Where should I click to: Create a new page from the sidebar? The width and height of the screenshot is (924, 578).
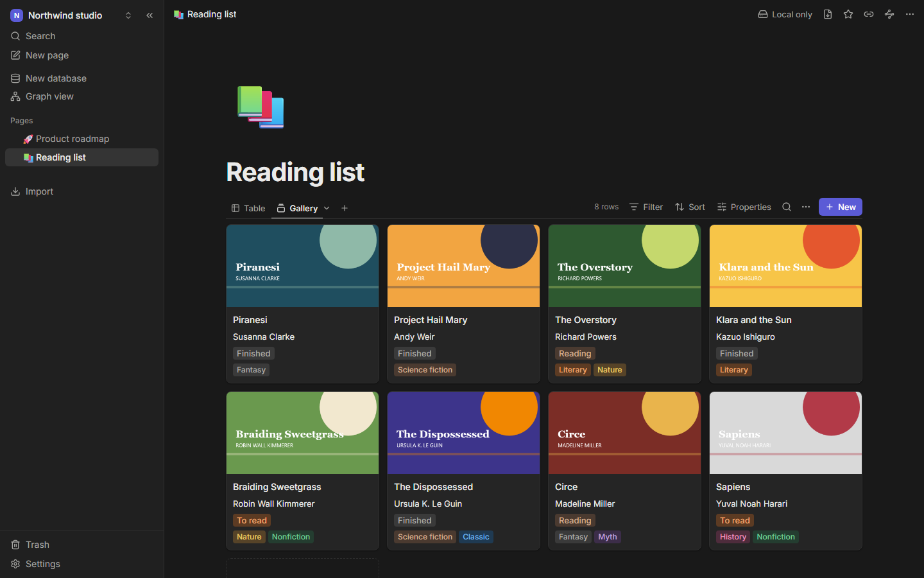pyautogui.click(x=81, y=55)
